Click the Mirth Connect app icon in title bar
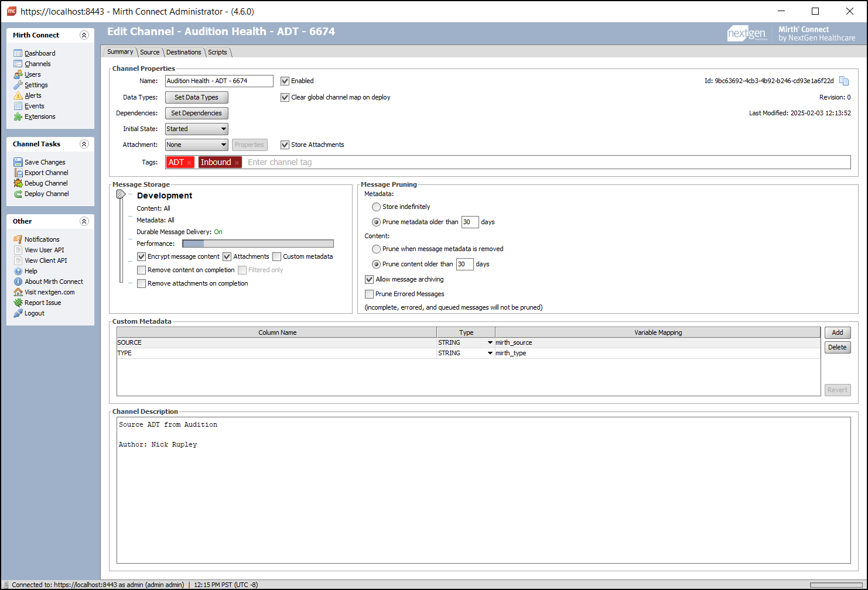This screenshot has height=590, width=868. (x=11, y=11)
